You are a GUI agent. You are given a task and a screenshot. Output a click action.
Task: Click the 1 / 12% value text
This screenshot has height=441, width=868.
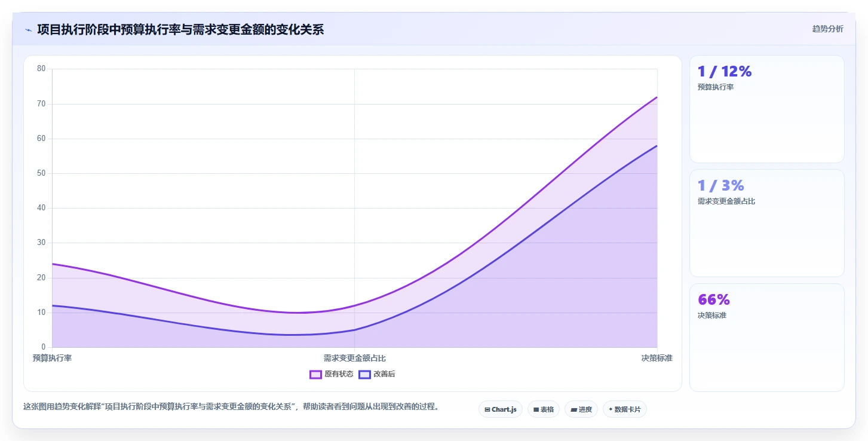(x=725, y=71)
